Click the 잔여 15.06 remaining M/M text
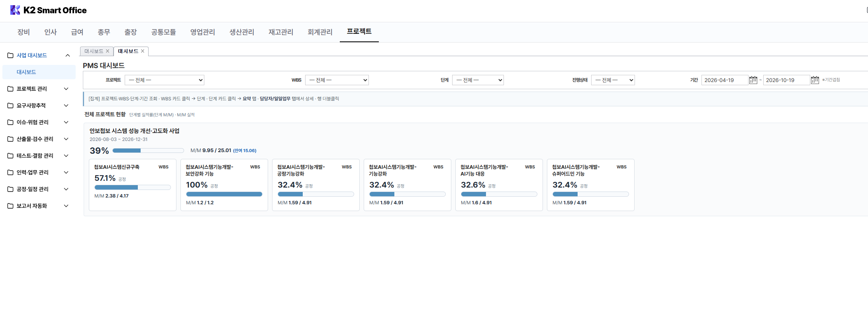The image size is (868, 311). tap(245, 151)
